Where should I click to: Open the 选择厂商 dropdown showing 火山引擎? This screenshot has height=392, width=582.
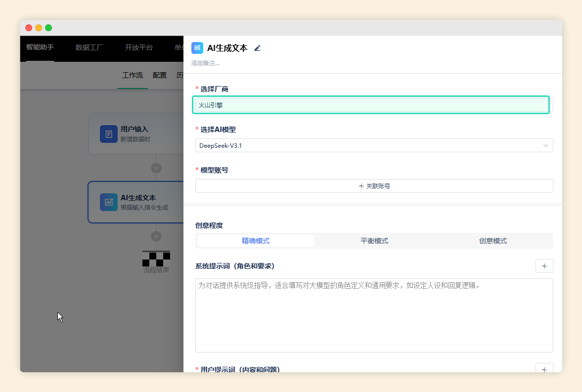(x=371, y=105)
